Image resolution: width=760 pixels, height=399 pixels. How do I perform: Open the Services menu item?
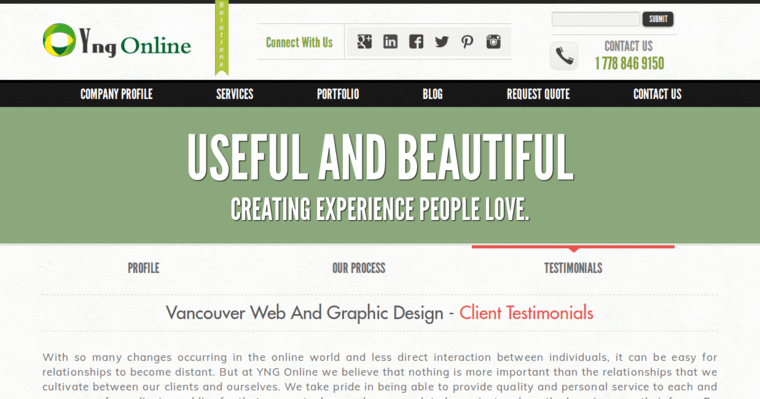click(235, 94)
